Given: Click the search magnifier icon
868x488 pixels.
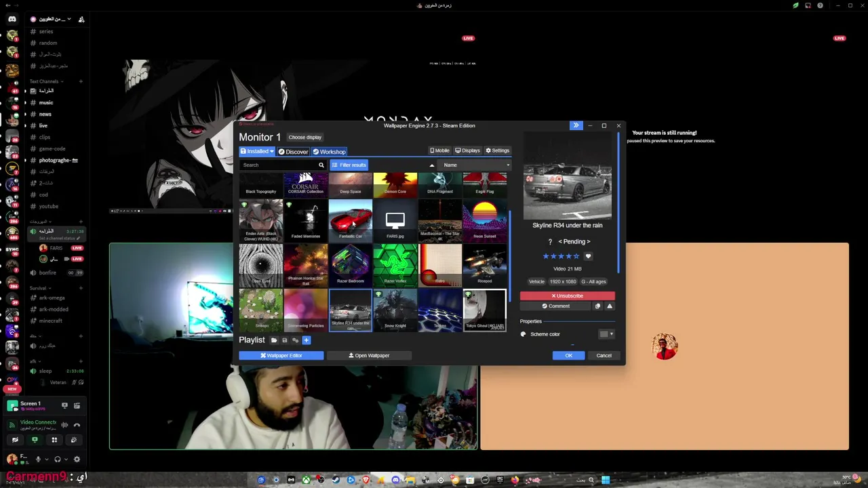Looking at the screenshot, I should tap(321, 165).
